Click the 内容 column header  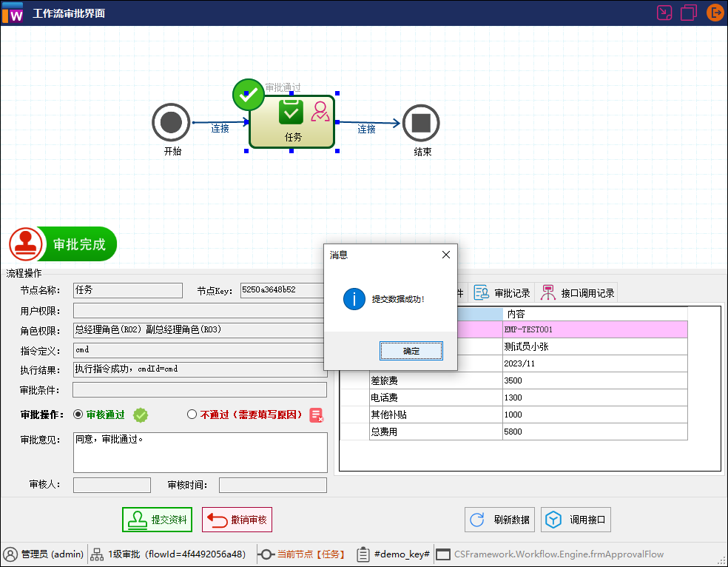pos(595,314)
